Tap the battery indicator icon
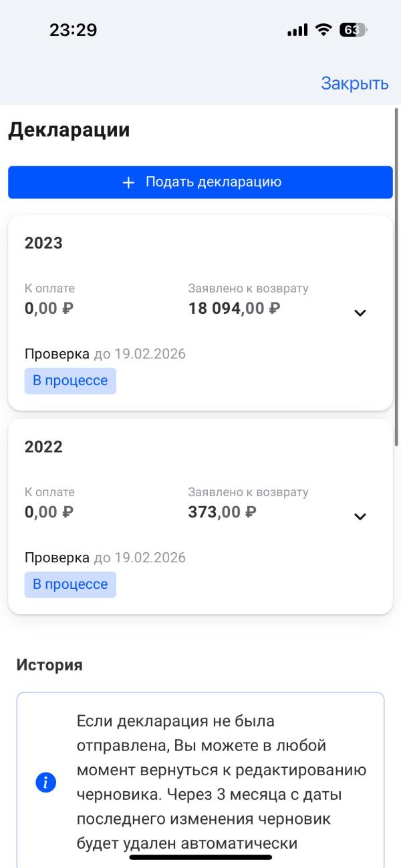This screenshot has width=401, height=868. (353, 30)
